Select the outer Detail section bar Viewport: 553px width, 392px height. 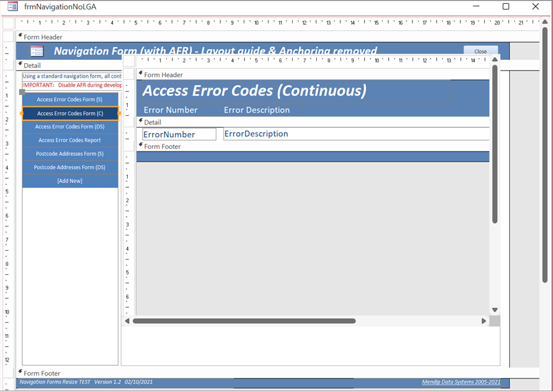[x=69, y=66]
